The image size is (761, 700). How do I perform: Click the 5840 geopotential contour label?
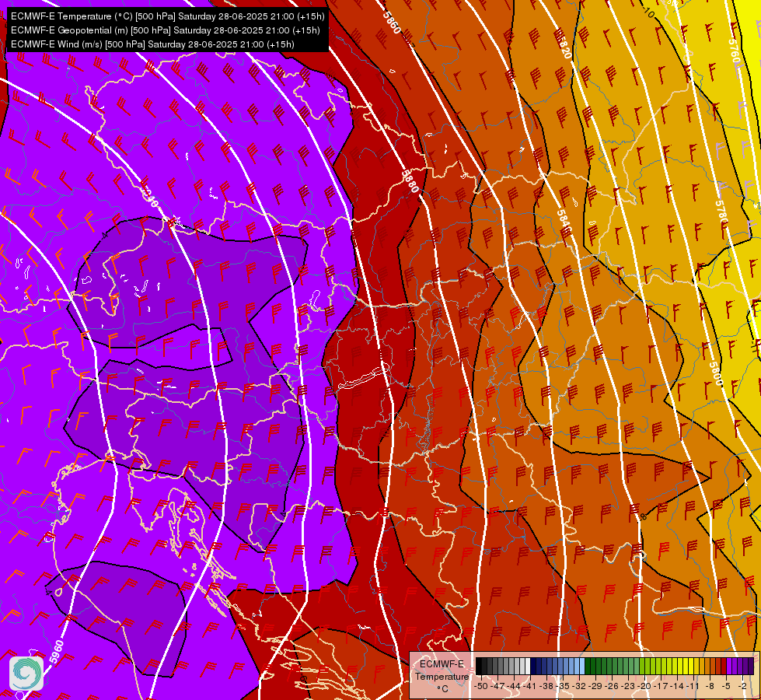tap(564, 221)
